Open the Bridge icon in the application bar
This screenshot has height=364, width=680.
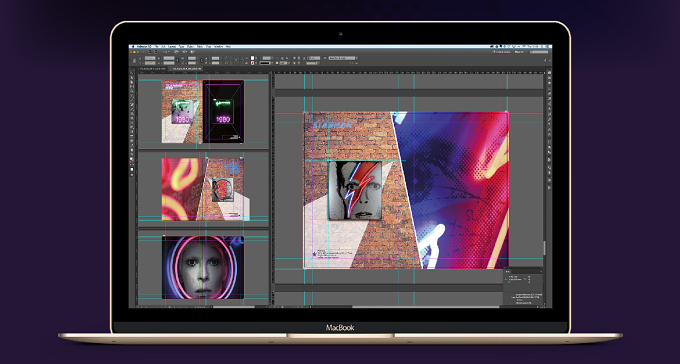149,52
